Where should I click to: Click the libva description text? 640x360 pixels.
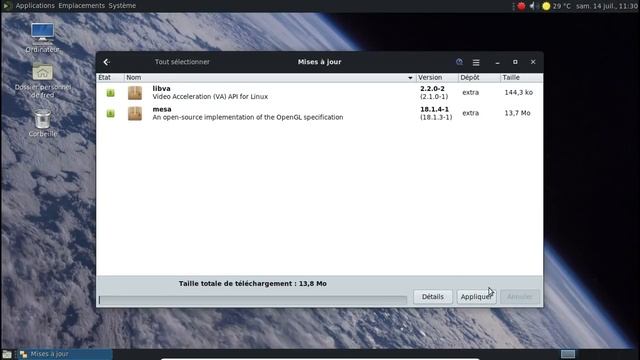tap(210, 97)
